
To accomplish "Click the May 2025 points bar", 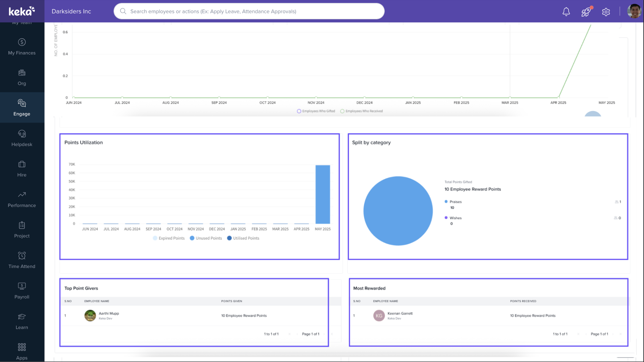I will (322, 194).
